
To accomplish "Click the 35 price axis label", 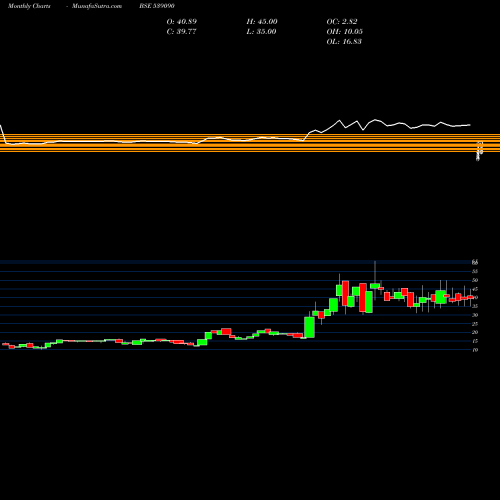I will (475, 306).
